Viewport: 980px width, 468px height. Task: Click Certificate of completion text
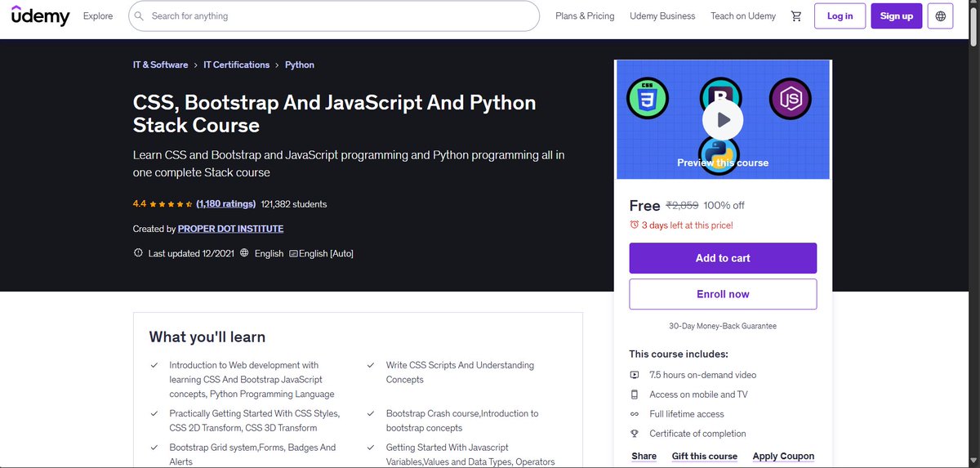coord(698,434)
